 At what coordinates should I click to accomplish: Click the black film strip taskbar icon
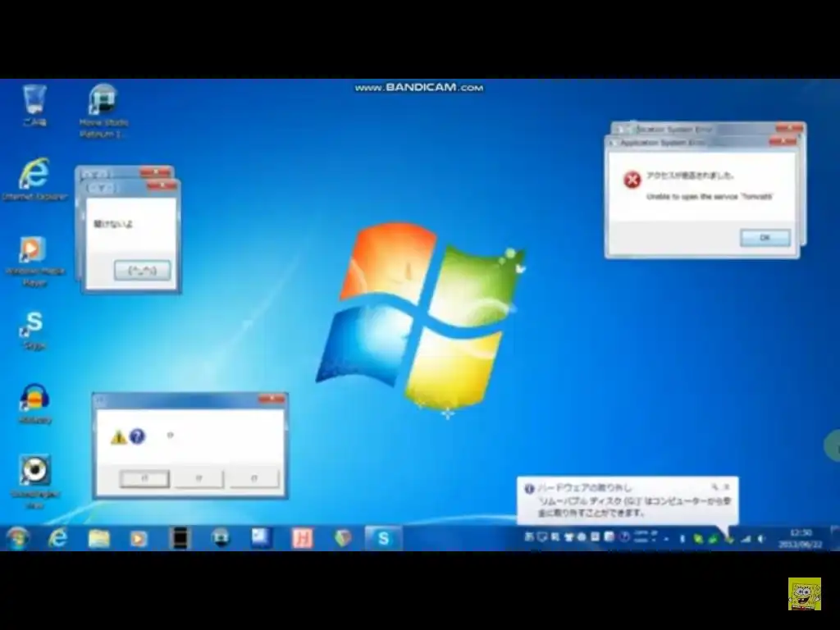(180, 538)
